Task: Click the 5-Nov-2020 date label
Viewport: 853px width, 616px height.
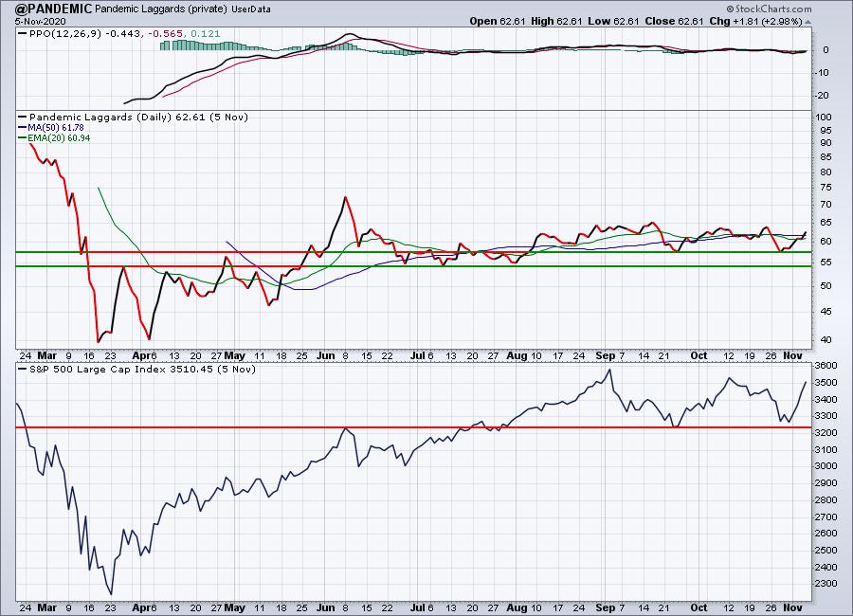Action: pos(28,20)
